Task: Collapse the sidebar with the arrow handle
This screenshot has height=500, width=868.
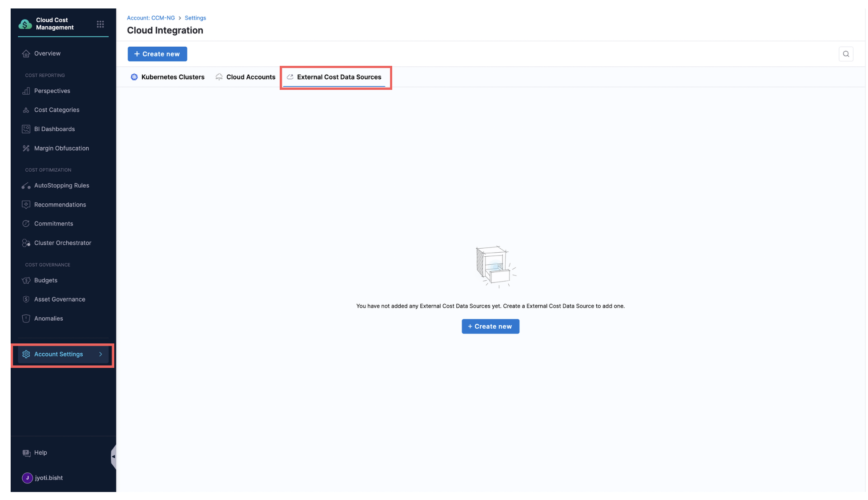Action: tap(113, 456)
